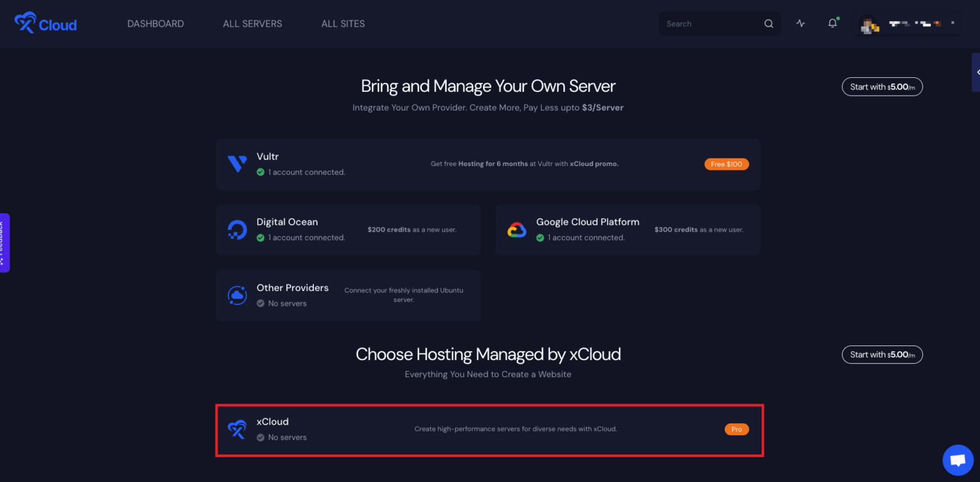Open the ALL SITES section
Viewport: 980px width, 482px height.
[x=343, y=23]
